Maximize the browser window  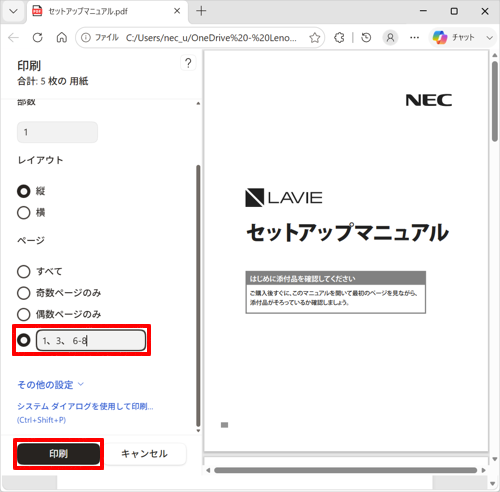(454, 11)
